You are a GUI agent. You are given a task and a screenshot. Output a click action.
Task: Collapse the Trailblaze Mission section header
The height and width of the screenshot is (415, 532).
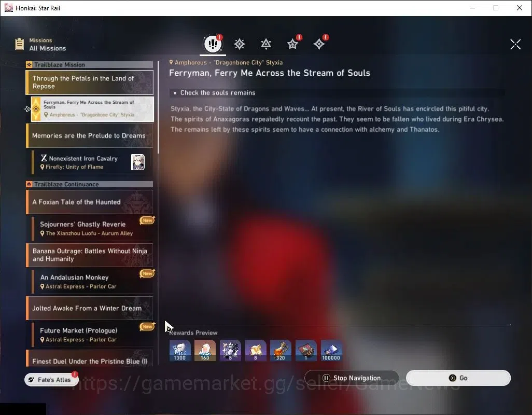(x=90, y=64)
